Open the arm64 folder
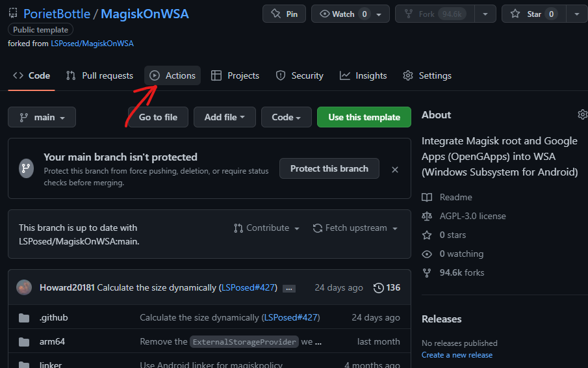The width and height of the screenshot is (588, 368). coord(52,341)
